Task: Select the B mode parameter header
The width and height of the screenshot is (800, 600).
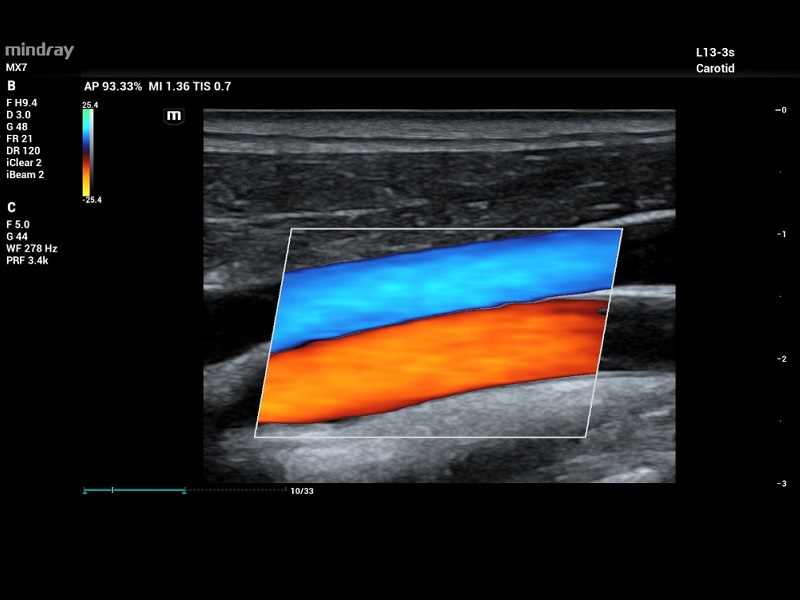Action: click(x=11, y=86)
